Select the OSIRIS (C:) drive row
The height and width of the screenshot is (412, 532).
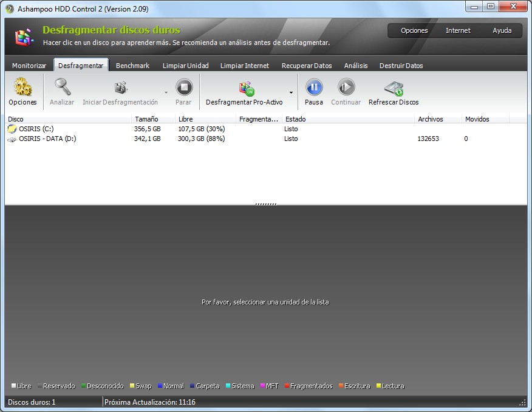coord(266,129)
